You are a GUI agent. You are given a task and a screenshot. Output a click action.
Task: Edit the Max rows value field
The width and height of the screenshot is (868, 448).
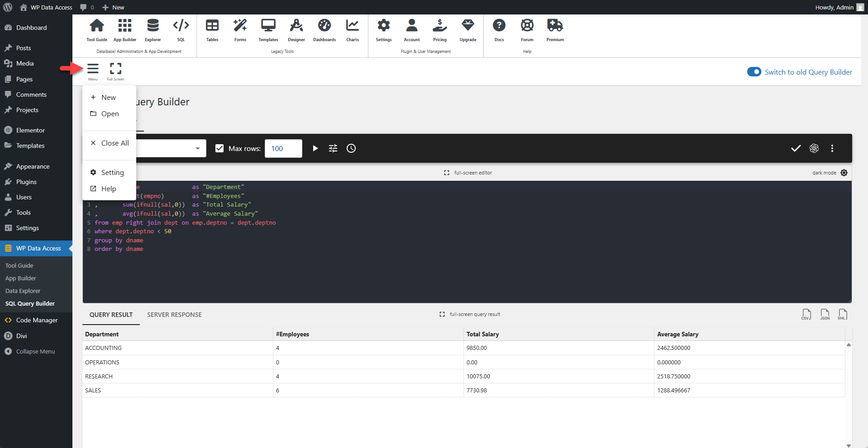click(283, 148)
